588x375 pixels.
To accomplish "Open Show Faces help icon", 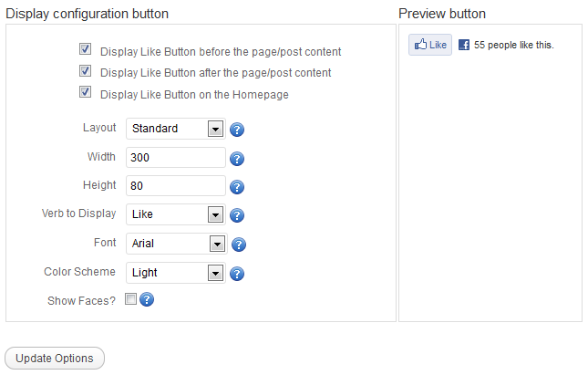I will [147, 299].
